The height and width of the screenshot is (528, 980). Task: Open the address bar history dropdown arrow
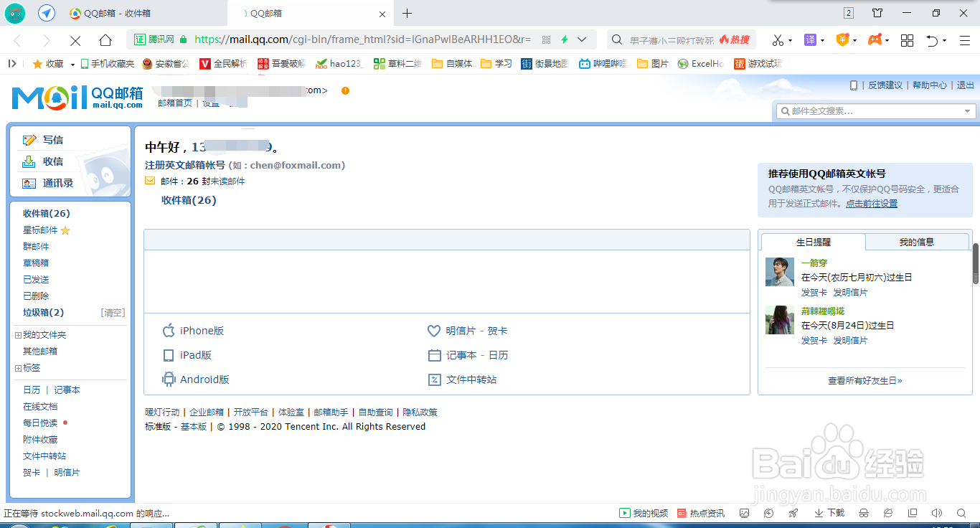pos(582,39)
